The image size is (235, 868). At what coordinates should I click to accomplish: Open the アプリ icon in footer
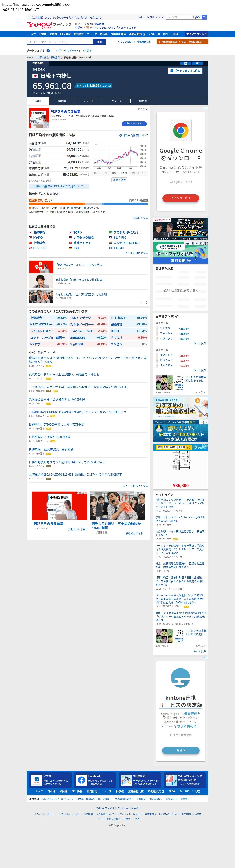click(36, 780)
